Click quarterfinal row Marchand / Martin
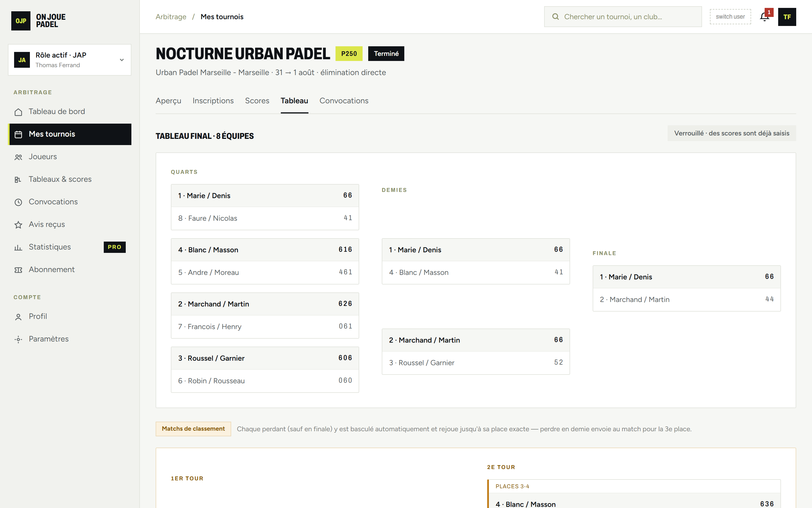 pyautogui.click(x=265, y=304)
